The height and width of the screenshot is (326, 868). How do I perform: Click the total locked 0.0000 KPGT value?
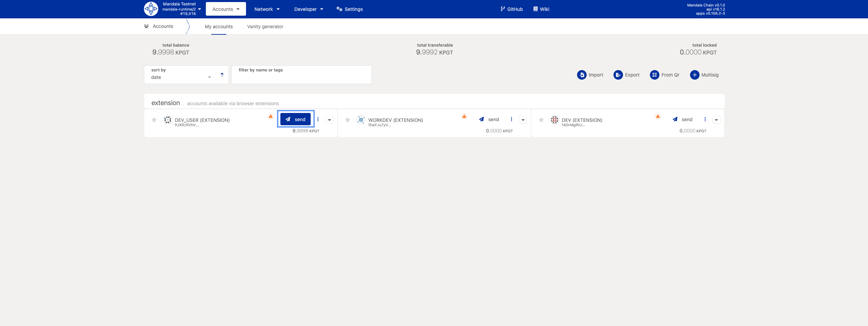(698, 52)
